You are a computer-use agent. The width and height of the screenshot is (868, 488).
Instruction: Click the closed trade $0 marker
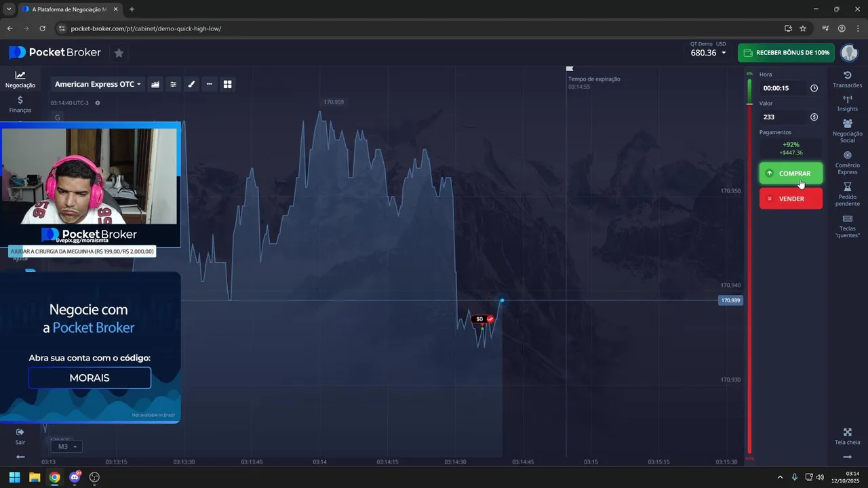tap(484, 319)
